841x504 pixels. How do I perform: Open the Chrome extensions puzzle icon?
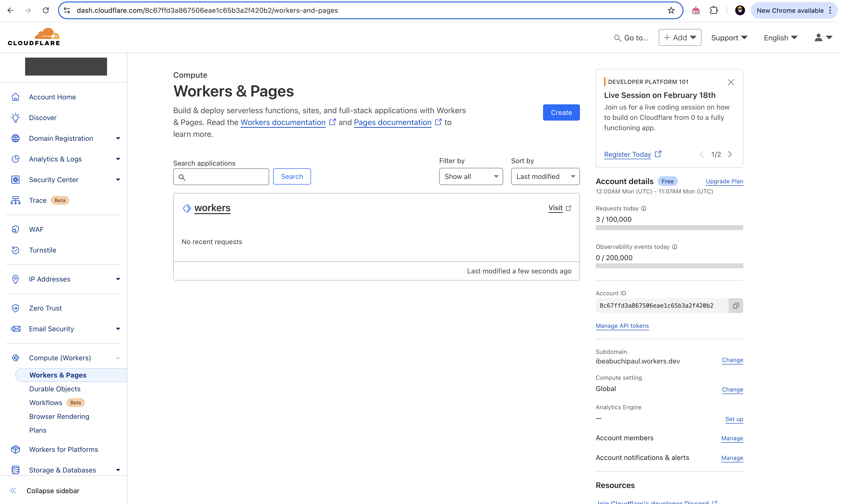pos(714,10)
